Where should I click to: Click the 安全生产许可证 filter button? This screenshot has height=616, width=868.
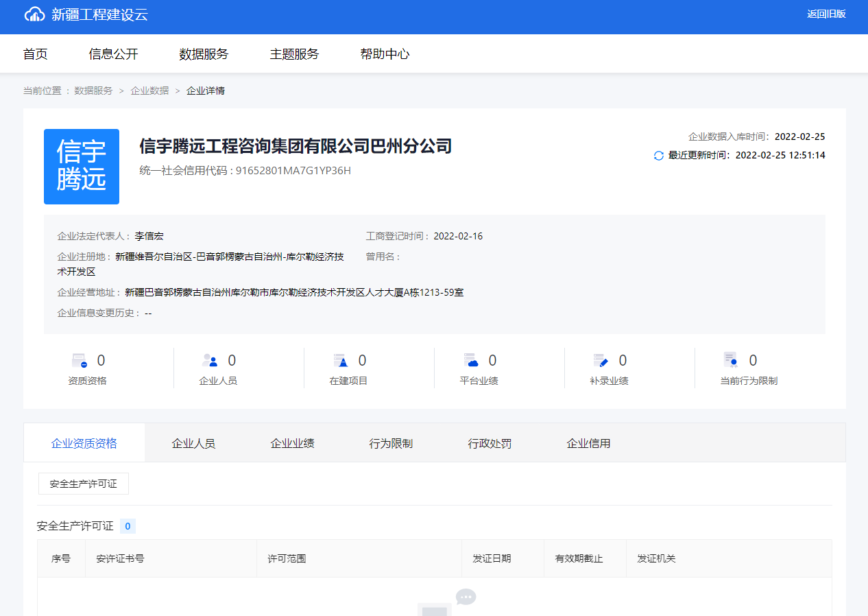coord(83,483)
